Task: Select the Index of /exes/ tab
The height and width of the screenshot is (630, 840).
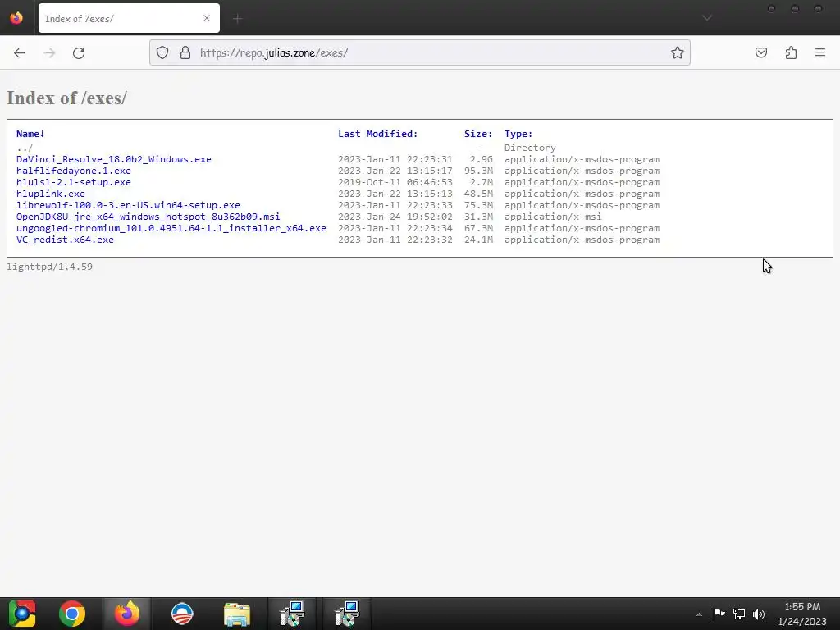Action: click(129, 18)
